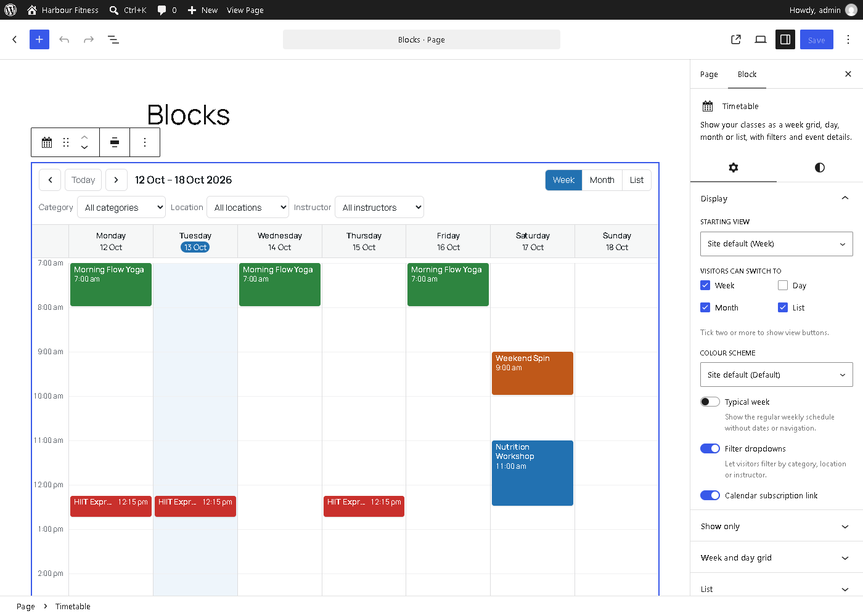
Task: Open the Colour scheme dropdown
Action: (x=777, y=375)
